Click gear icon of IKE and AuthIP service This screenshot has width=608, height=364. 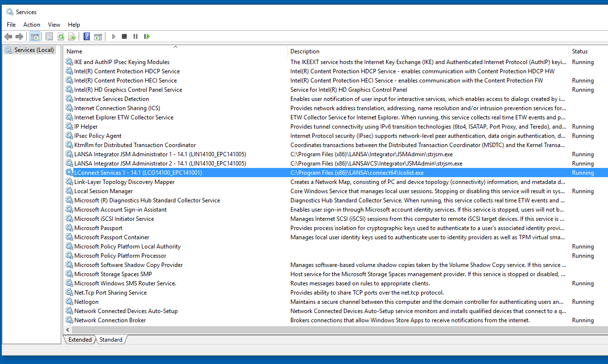click(69, 62)
